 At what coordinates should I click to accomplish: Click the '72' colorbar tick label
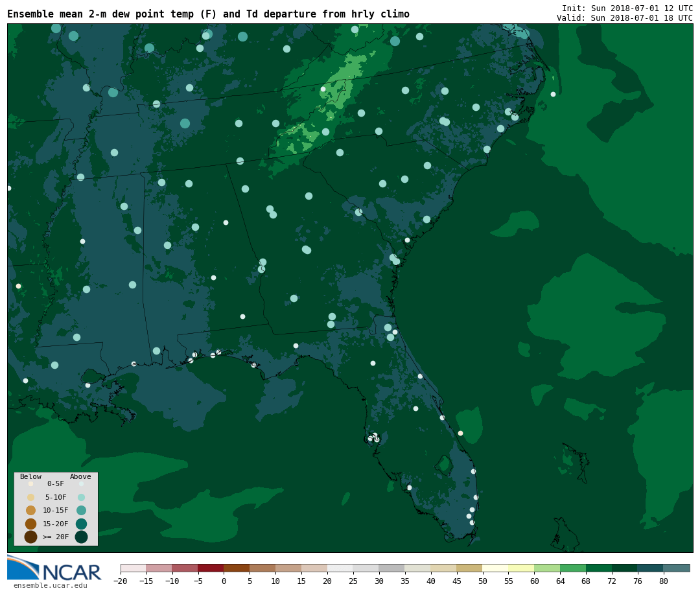coord(612,581)
